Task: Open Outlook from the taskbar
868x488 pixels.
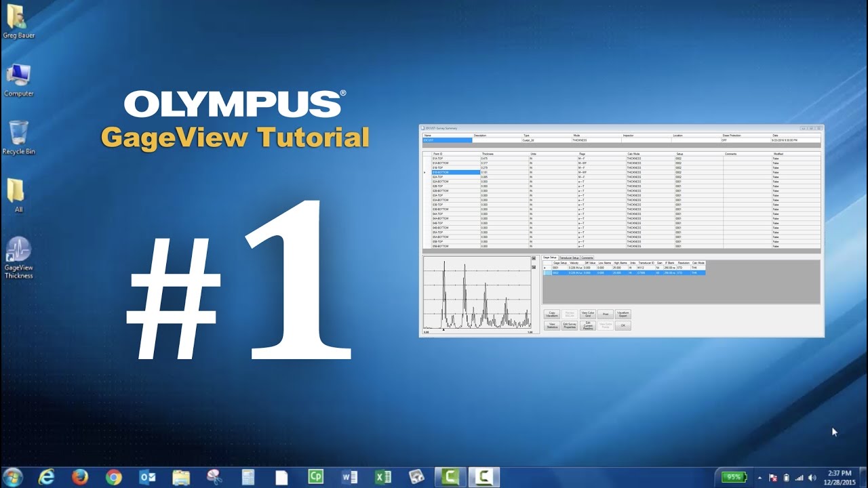Action: (x=147, y=477)
